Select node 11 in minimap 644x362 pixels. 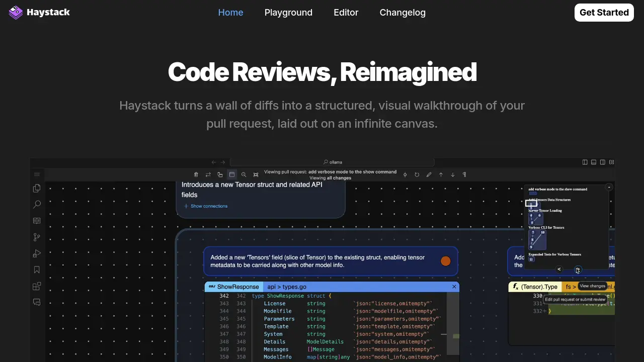531,259
